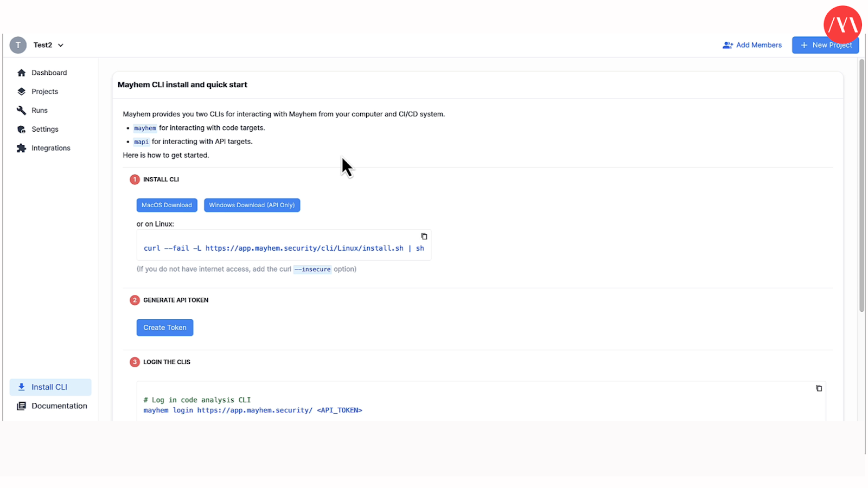Copy the CLI login commands
Viewport: 868px width, 488px height.
(819, 388)
